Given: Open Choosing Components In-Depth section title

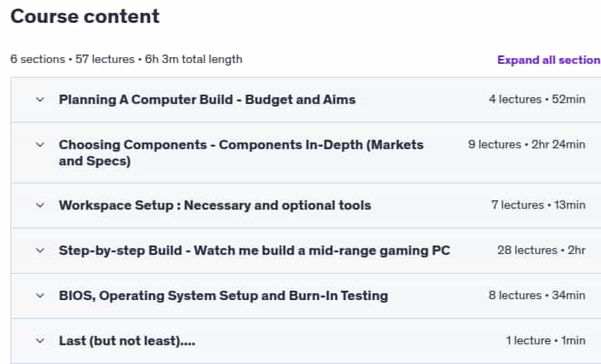Looking at the screenshot, I should tap(241, 153).
